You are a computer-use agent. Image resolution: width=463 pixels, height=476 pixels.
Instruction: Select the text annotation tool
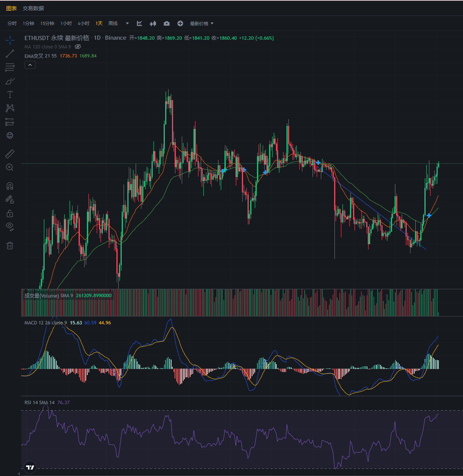pyautogui.click(x=10, y=95)
